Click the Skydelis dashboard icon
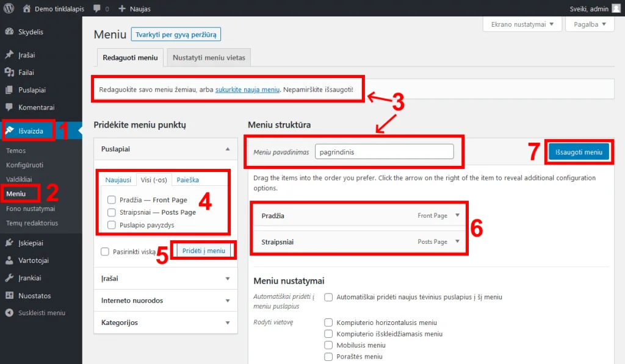Image resolution: width=625 pixels, height=364 pixels. pos(9,32)
